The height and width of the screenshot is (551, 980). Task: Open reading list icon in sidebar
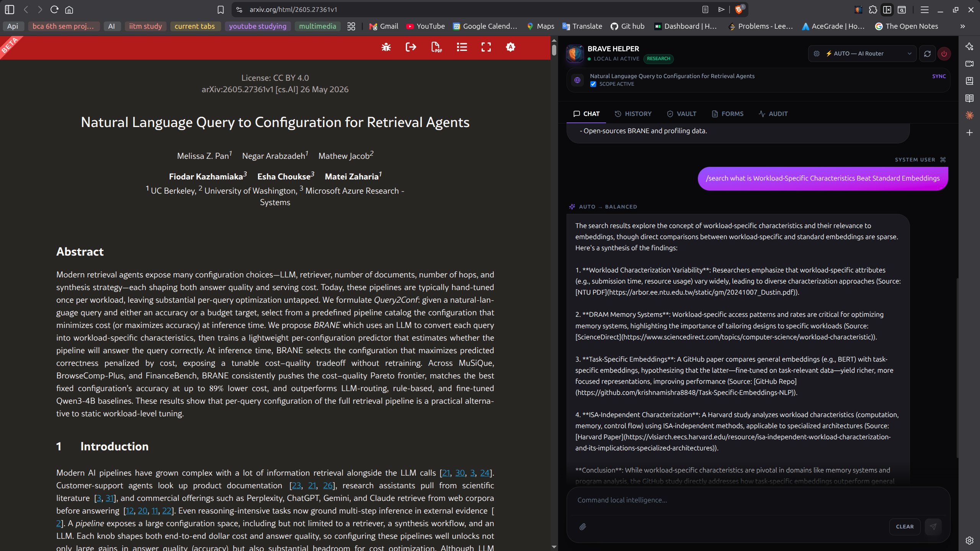click(x=969, y=98)
